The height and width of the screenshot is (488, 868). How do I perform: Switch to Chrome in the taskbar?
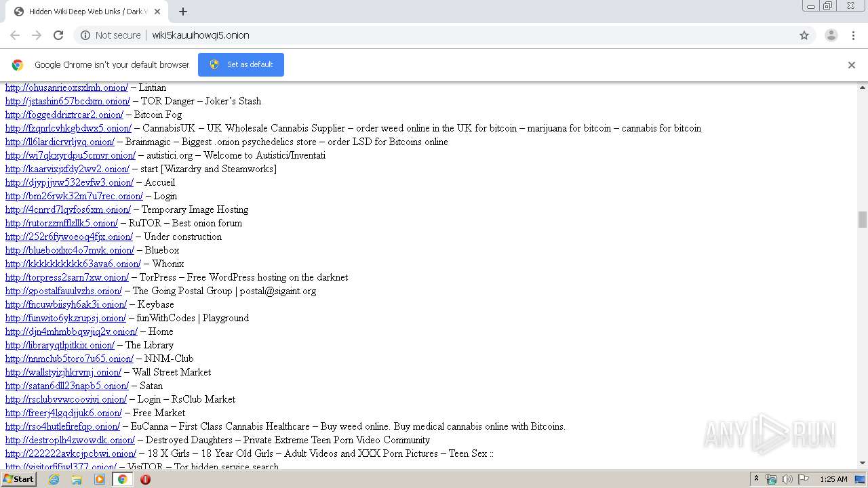122,479
